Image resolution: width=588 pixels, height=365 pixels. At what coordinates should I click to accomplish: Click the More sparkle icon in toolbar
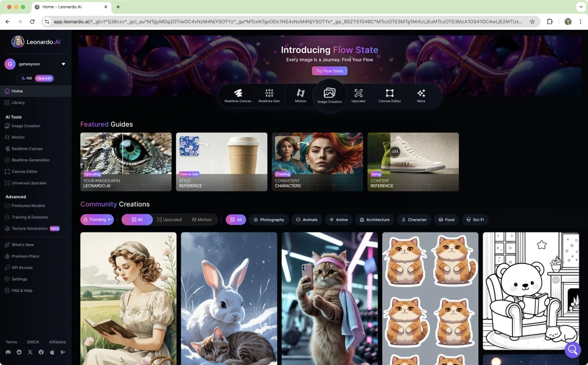421,93
